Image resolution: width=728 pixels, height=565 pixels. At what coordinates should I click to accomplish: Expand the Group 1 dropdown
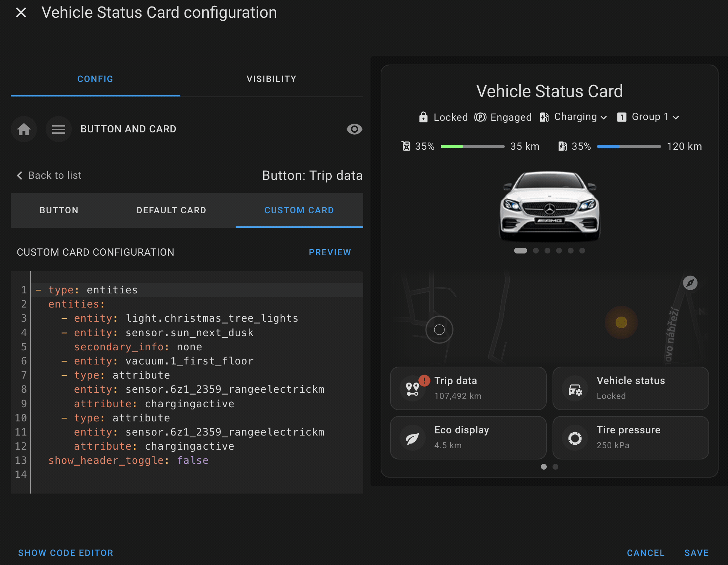648,117
